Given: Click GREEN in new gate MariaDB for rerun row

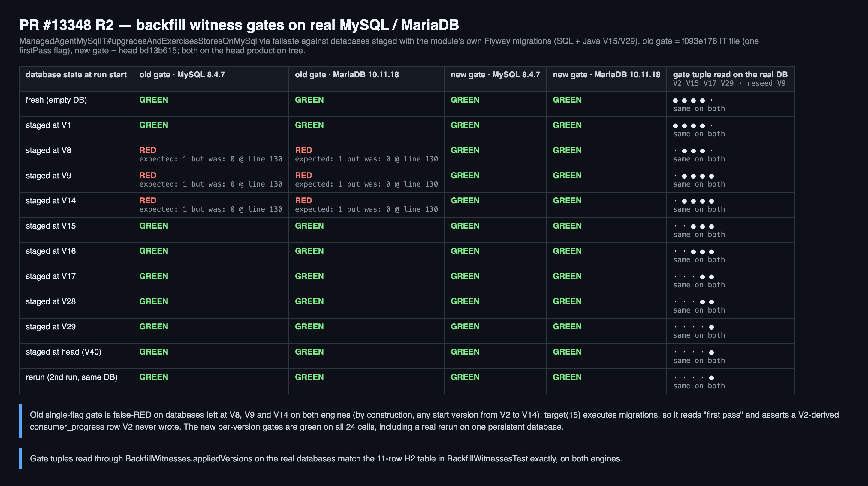Looking at the screenshot, I should tap(567, 377).
